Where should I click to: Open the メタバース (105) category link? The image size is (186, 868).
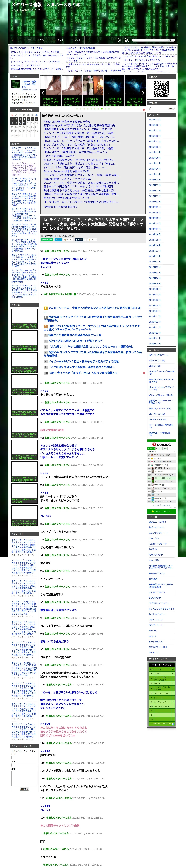point(157,360)
